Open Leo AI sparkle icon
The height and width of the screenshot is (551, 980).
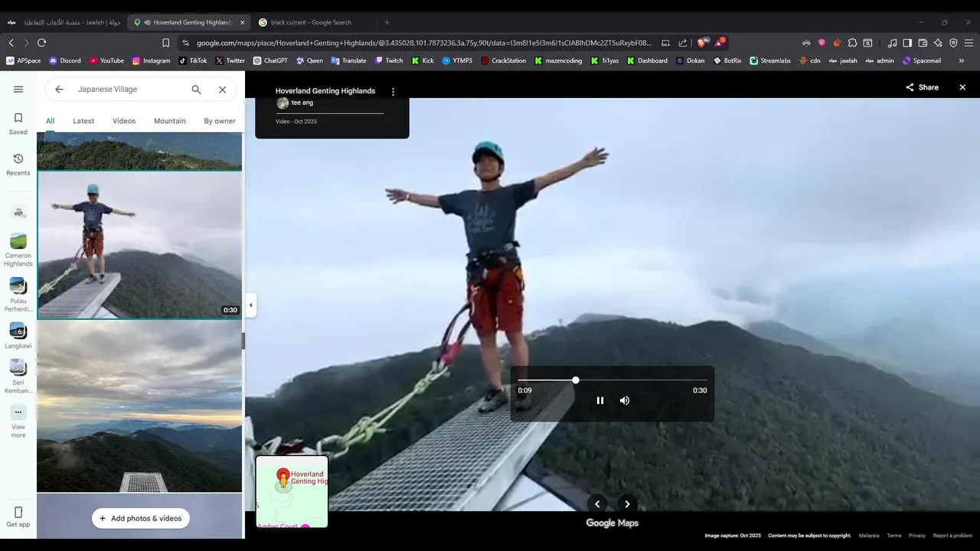click(938, 43)
